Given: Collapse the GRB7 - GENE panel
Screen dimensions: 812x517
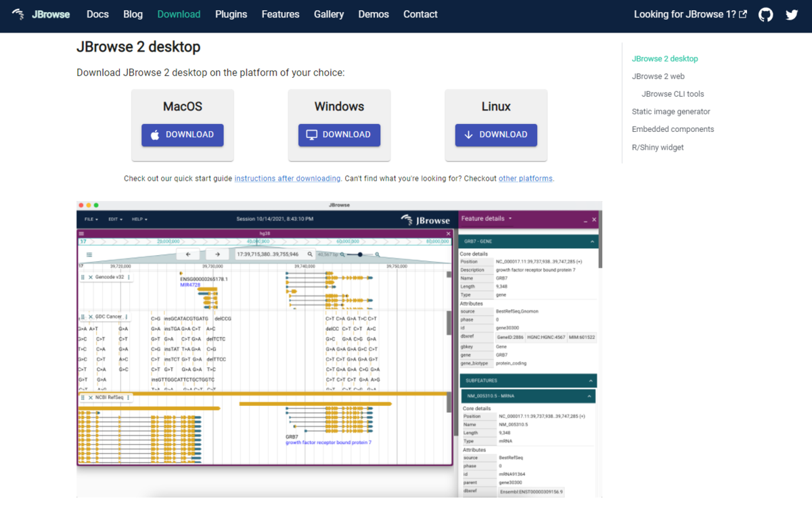Looking at the screenshot, I should pos(592,242).
